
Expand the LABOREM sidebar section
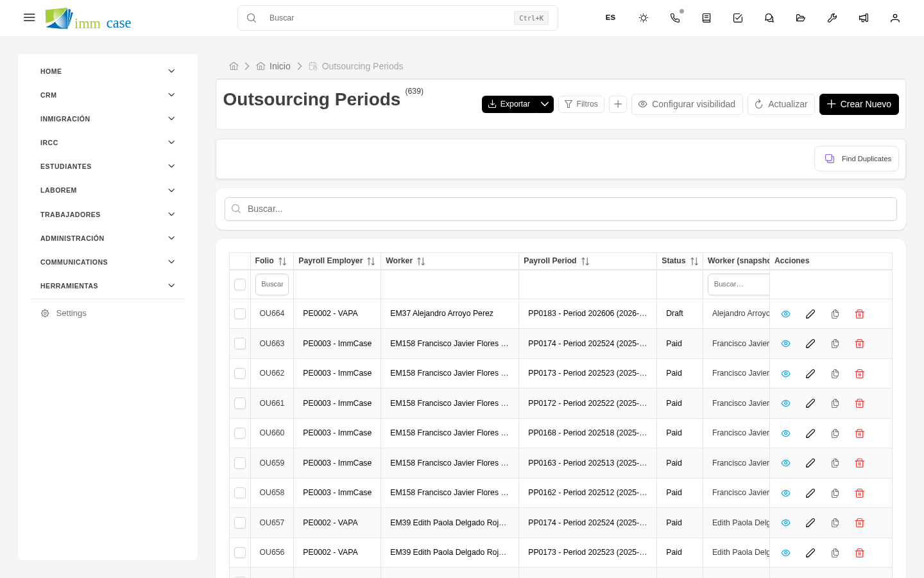tap(107, 190)
